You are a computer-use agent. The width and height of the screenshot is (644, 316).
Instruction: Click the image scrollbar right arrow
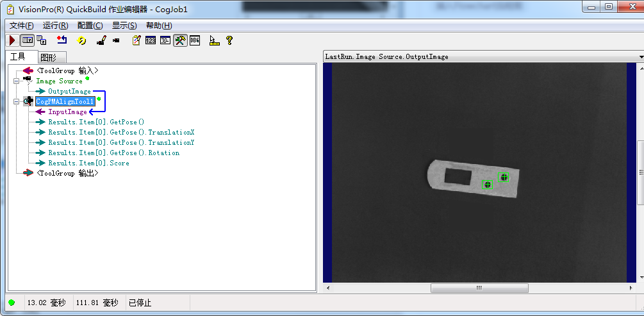[x=631, y=288]
